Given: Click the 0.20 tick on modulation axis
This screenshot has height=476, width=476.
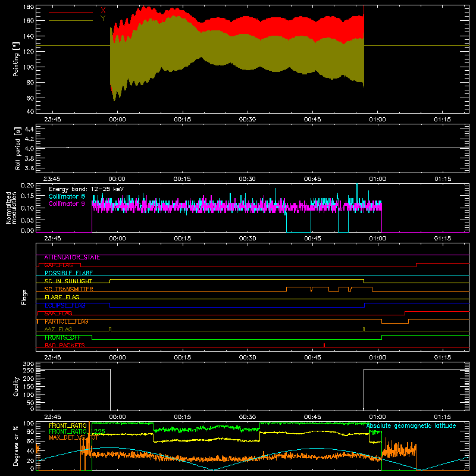Looking at the screenshot, I should pos(27,186).
